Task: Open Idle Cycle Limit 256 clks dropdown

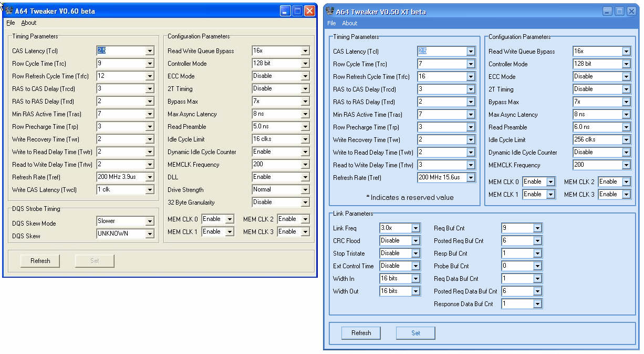Action: pyautogui.click(x=626, y=140)
